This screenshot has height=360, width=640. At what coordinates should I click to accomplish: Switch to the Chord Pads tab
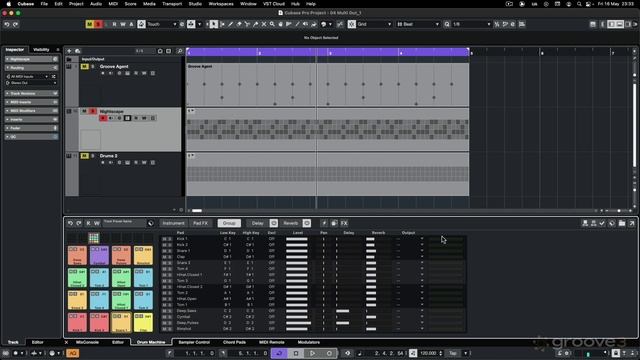click(234, 342)
